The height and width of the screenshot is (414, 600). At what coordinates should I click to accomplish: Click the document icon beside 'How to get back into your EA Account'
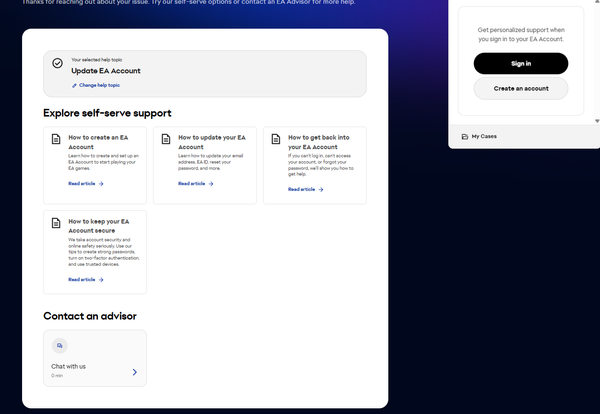point(277,139)
